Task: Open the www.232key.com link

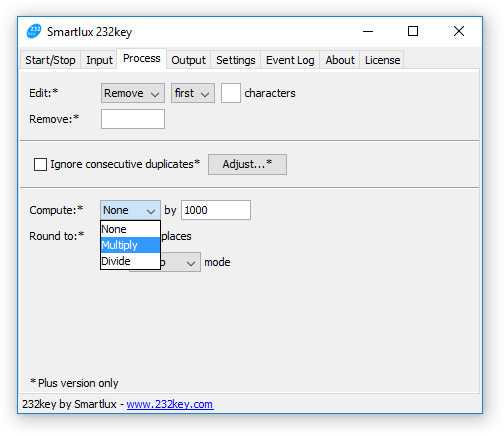Action: [x=170, y=404]
